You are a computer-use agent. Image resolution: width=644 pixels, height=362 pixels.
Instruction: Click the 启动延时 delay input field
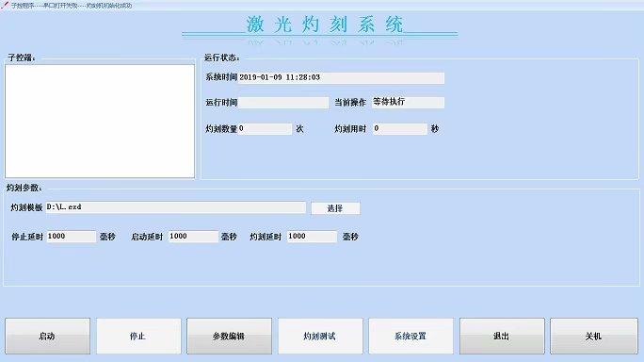click(x=193, y=237)
